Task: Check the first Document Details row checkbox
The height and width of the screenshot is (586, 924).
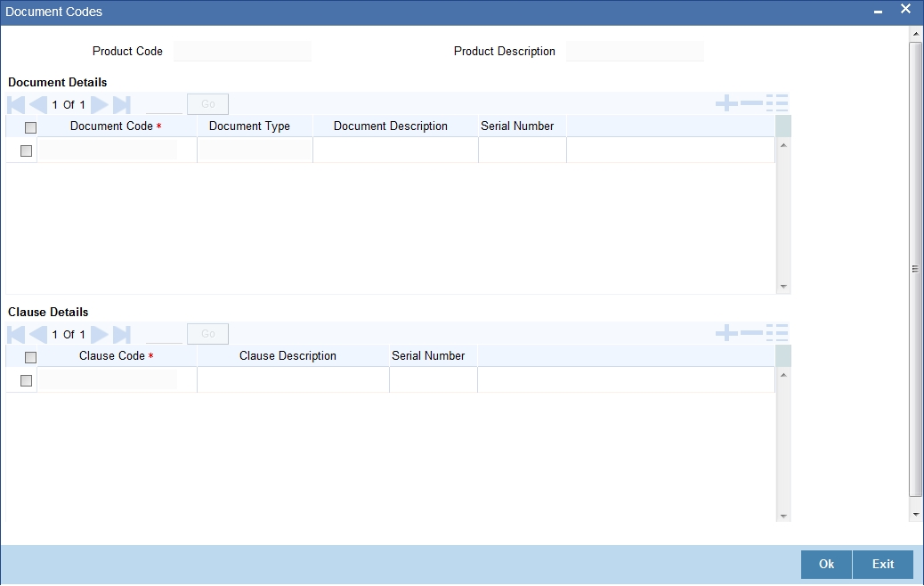Action: 24,150
